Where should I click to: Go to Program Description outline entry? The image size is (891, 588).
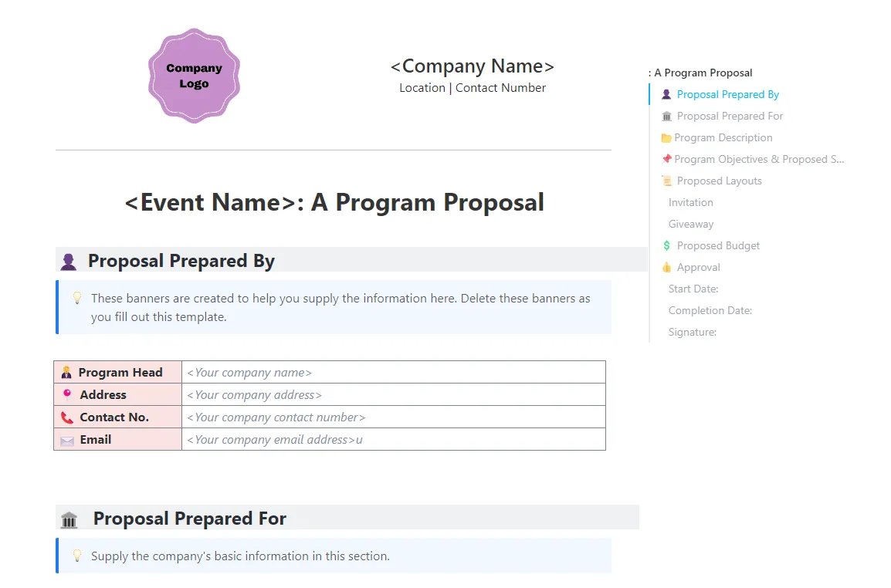point(723,137)
